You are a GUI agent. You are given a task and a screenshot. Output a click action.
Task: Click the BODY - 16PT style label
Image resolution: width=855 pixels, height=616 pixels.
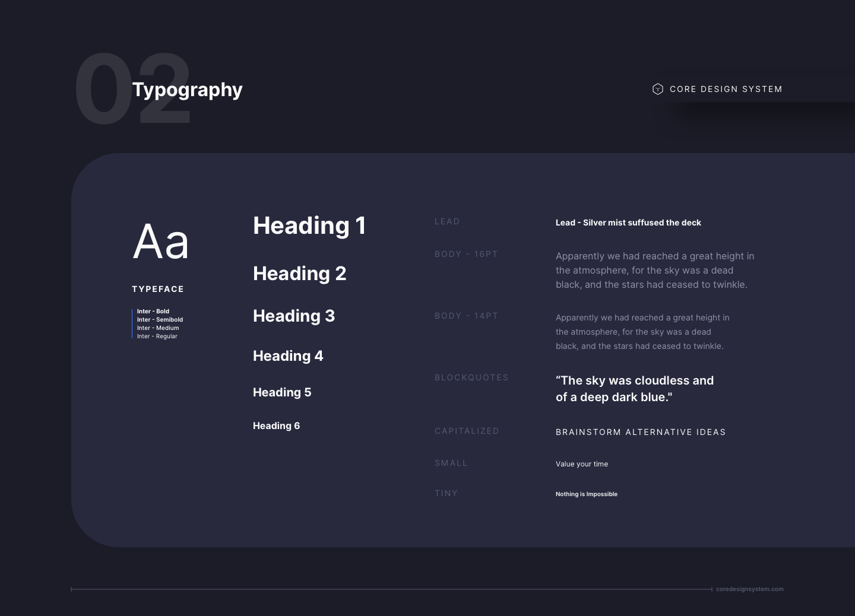pos(466,254)
